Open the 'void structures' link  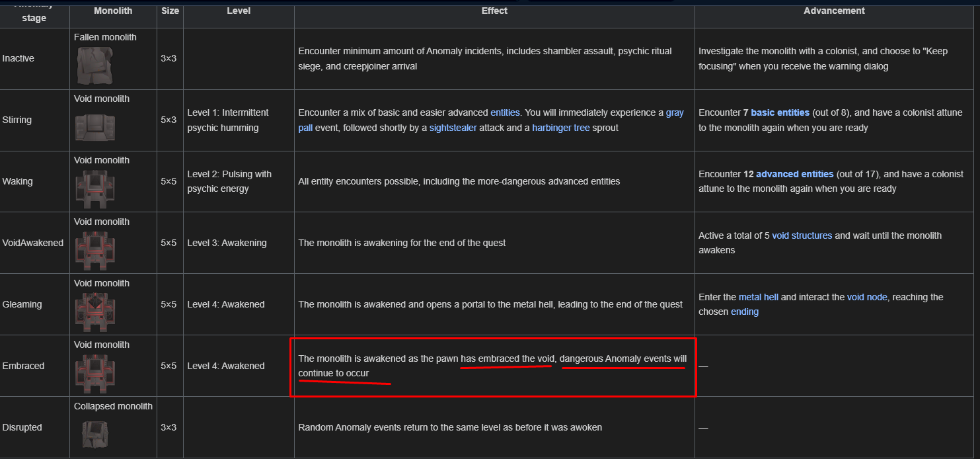click(x=802, y=235)
